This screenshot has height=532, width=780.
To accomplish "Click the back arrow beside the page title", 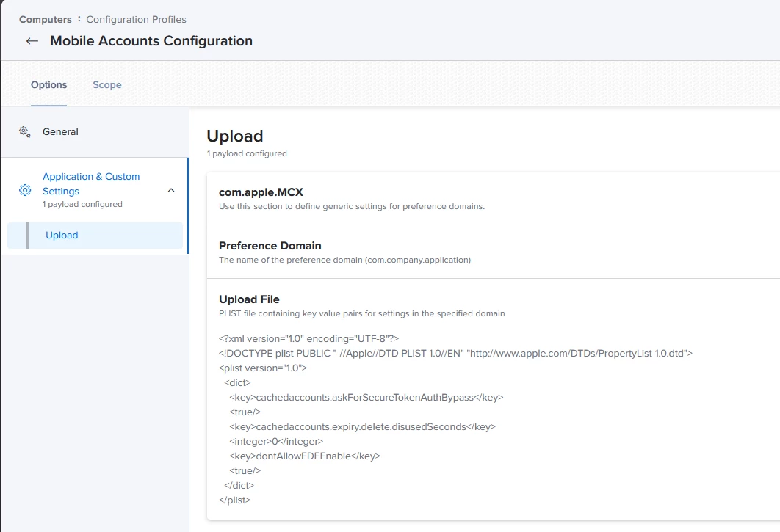I will click(32, 41).
